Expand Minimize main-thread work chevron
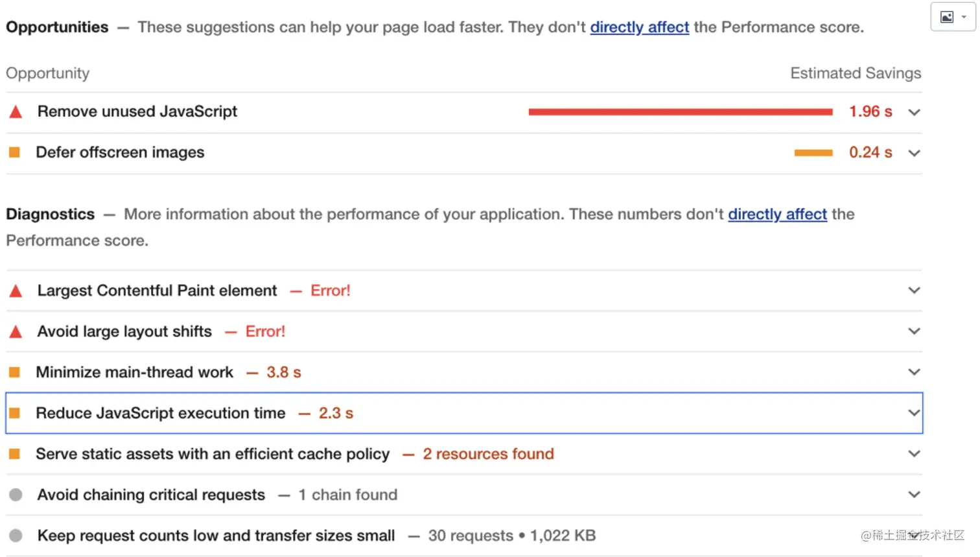The image size is (980, 557). 914,372
